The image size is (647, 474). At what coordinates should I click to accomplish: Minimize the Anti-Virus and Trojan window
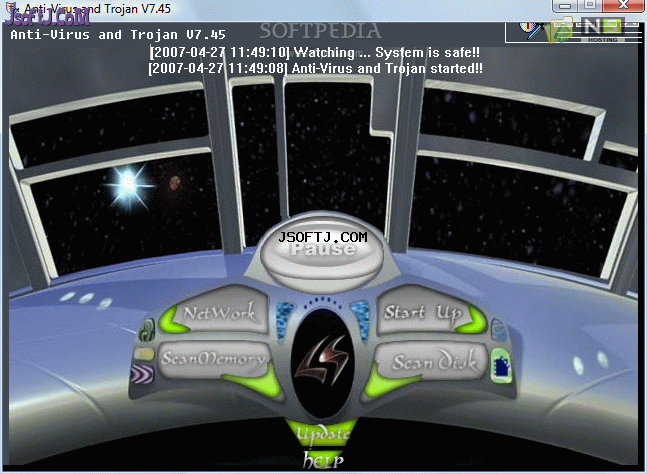click(x=564, y=6)
